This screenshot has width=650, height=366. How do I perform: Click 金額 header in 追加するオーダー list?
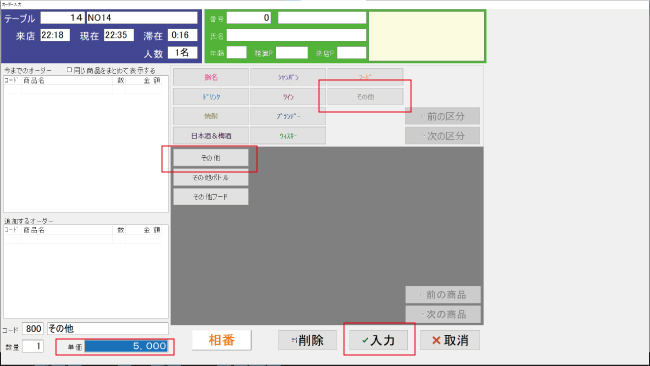pos(152,230)
